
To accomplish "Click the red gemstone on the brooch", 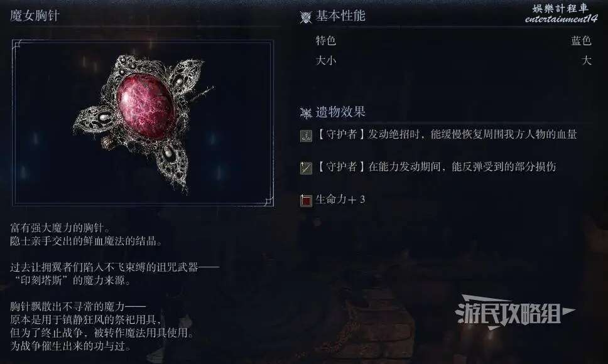I will click(x=146, y=106).
